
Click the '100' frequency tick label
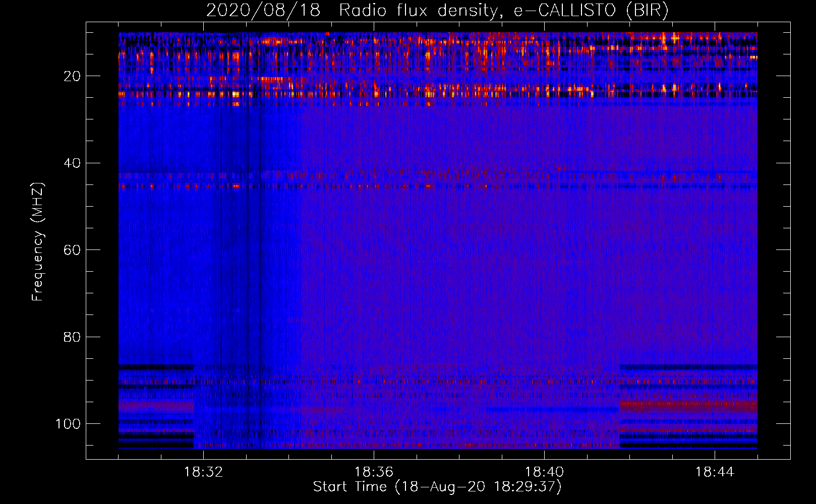(68, 424)
